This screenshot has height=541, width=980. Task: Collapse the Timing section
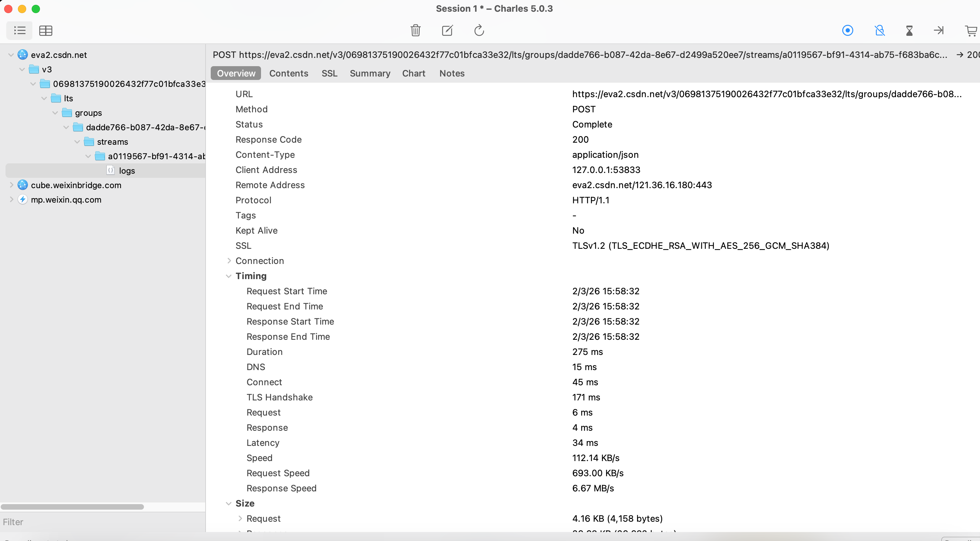pyautogui.click(x=229, y=276)
